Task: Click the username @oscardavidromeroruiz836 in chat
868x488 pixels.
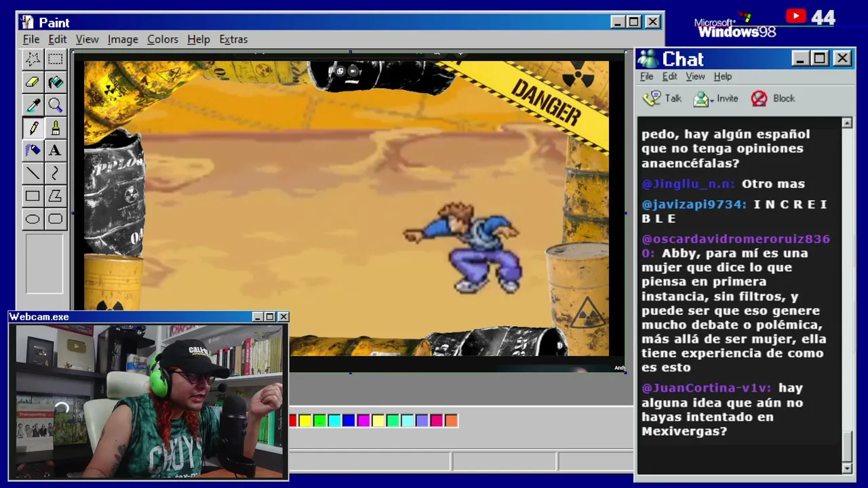Action: click(x=736, y=246)
